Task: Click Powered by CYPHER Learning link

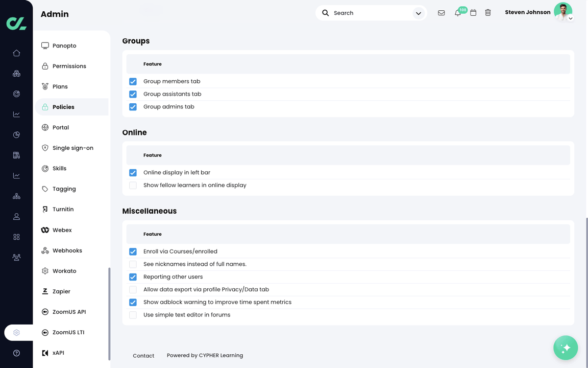Action: tap(205, 355)
